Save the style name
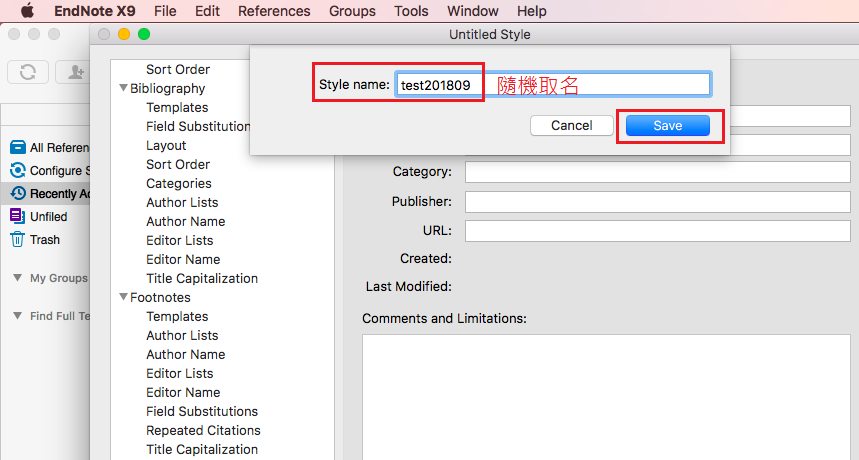This screenshot has width=859, height=460. tap(668, 125)
